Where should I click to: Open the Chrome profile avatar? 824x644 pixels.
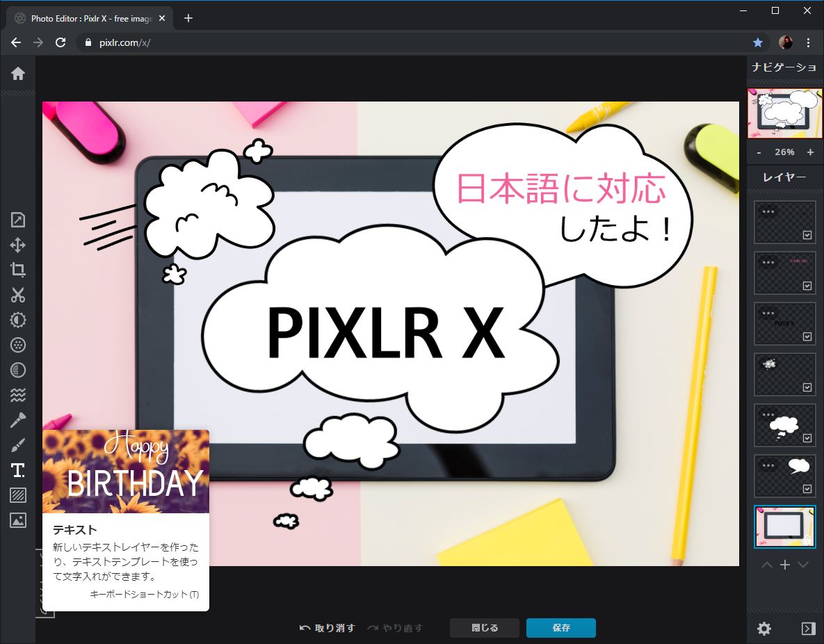[785, 42]
